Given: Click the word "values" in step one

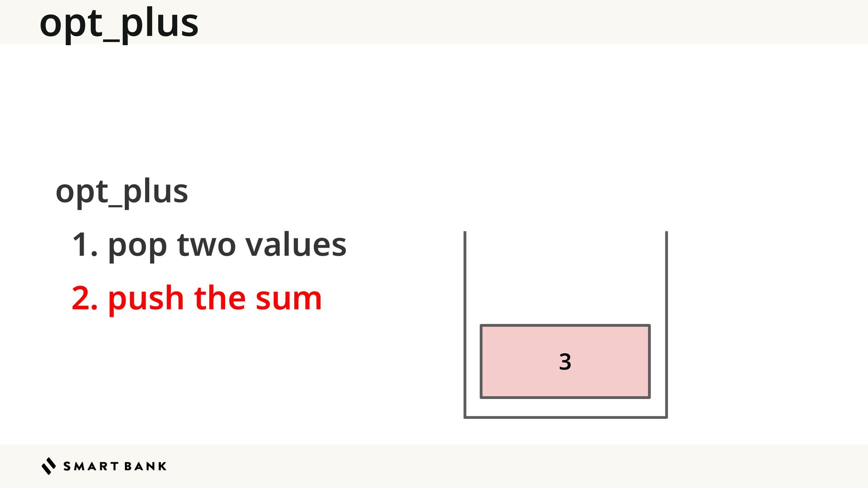Looking at the screenshot, I should 296,245.
